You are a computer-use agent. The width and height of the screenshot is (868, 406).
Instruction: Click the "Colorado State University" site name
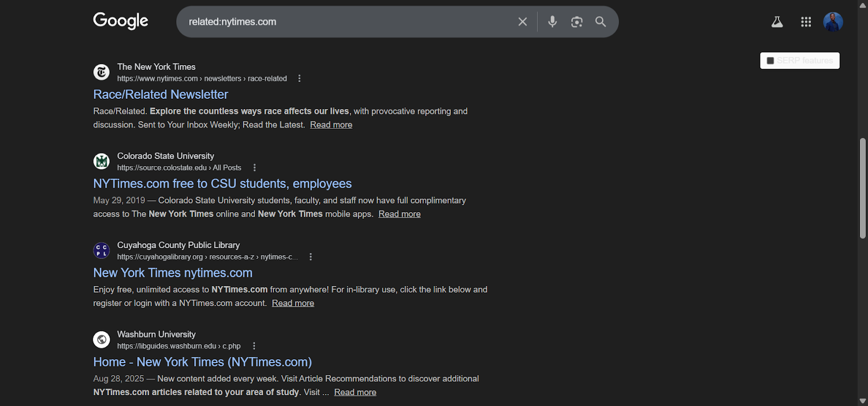coord(165,156)
